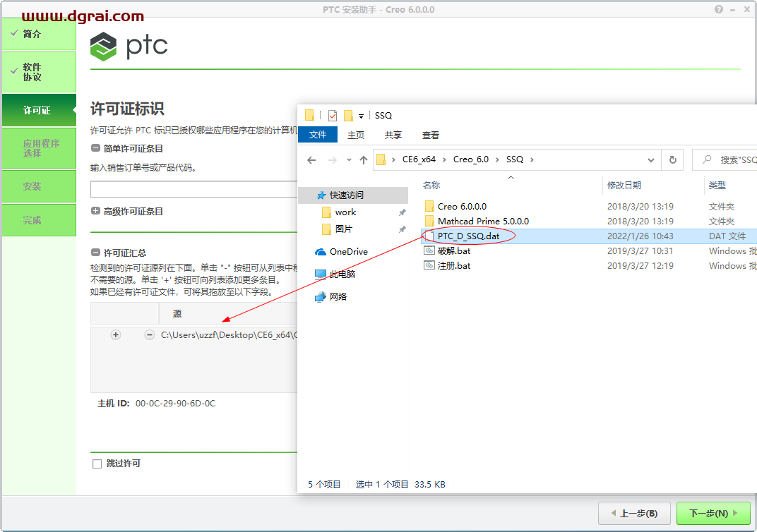The width and height of the screenshot is (757, 532).
Task: Open the quick access toolbar customize dropdown
Action: [x=361, y=116]
